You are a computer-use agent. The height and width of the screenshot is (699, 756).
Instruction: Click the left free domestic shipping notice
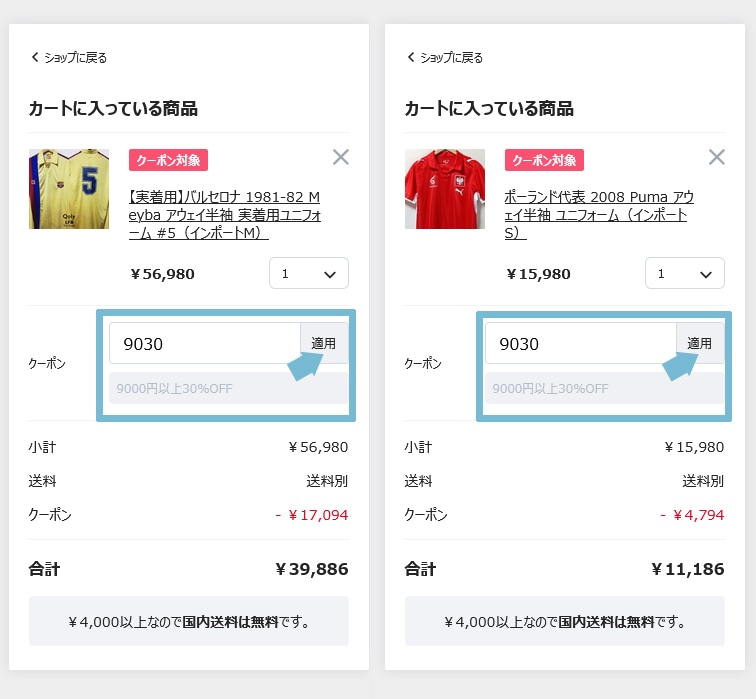click(x=189, y=622)
